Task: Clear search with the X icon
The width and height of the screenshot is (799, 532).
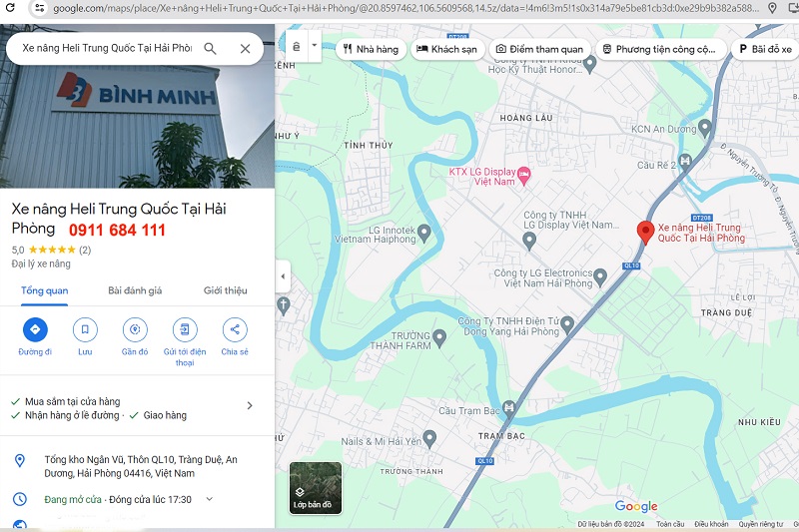Action: pos(245,48)
